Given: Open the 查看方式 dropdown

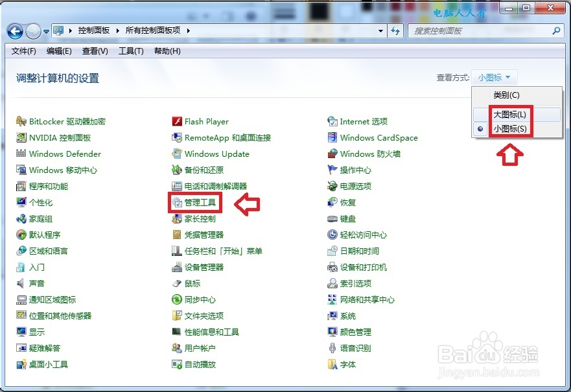Looking at the screenshot, I should pos(493,76).
